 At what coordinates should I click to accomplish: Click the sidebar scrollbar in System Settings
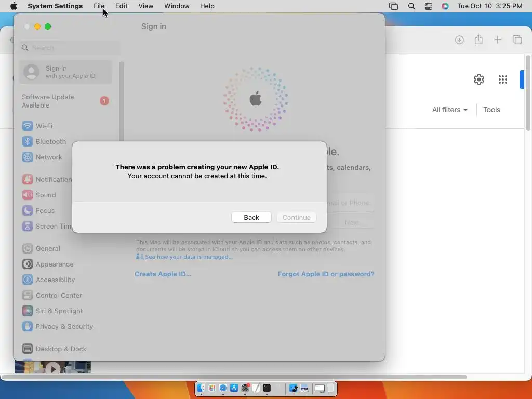(121, 102)
